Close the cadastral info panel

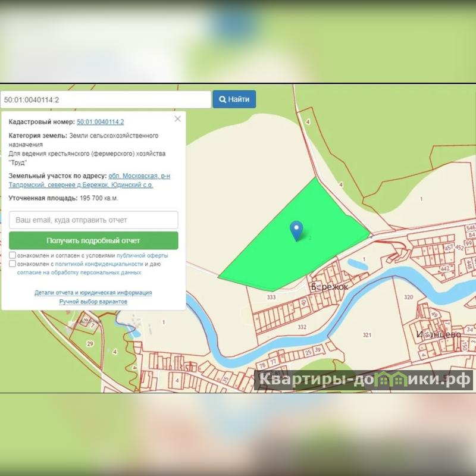177,119
